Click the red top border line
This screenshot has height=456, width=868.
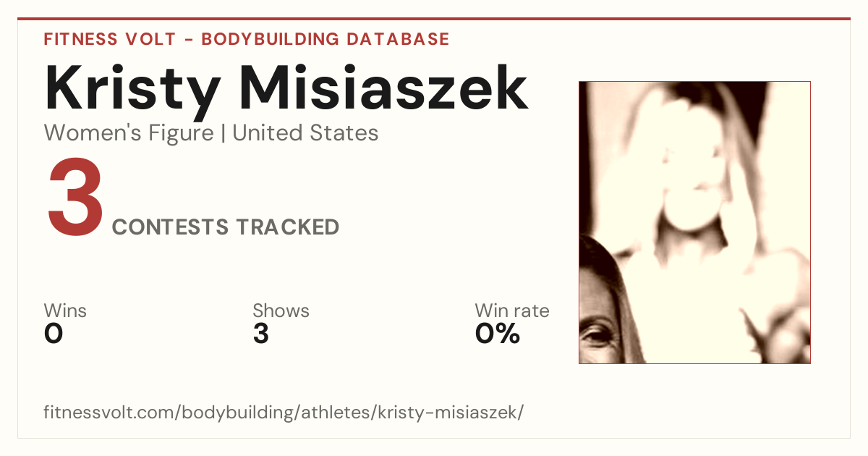[434, 19]
